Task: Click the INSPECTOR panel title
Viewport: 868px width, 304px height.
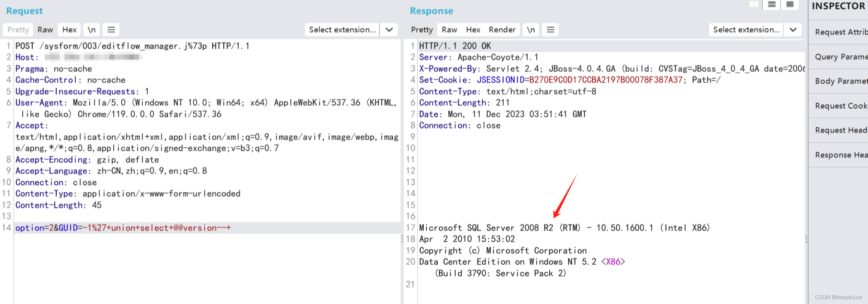Action: click(x=839, y=6)
